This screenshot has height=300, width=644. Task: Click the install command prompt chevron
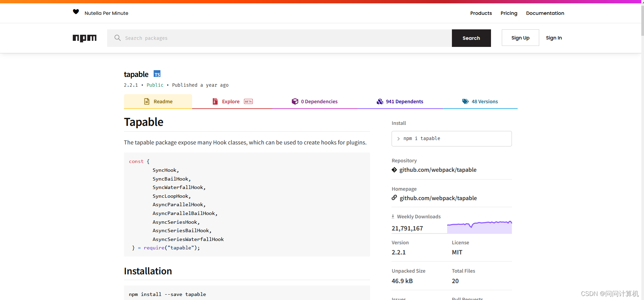pos(398,139)
